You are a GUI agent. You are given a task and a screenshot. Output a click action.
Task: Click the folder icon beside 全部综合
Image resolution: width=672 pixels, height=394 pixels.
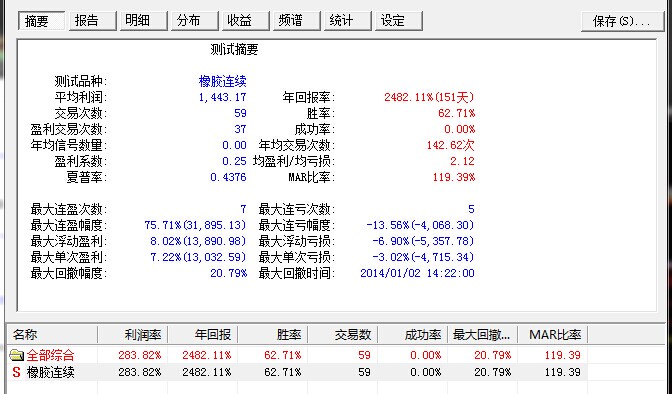pos(16,355)
